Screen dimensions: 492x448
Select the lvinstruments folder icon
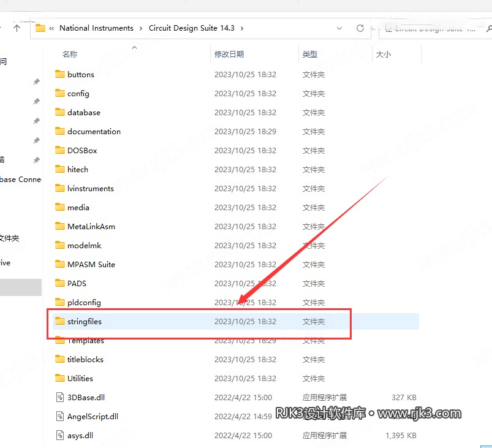click(x=59, y=188)
